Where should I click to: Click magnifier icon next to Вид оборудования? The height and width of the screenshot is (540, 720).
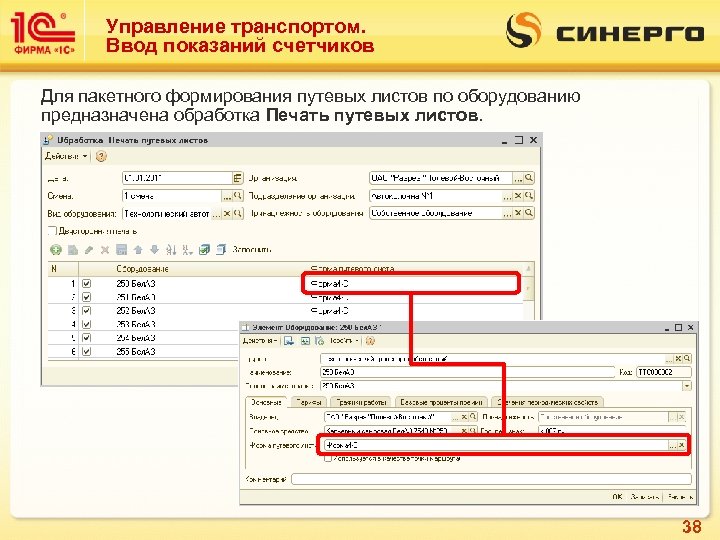pos(237,214)
